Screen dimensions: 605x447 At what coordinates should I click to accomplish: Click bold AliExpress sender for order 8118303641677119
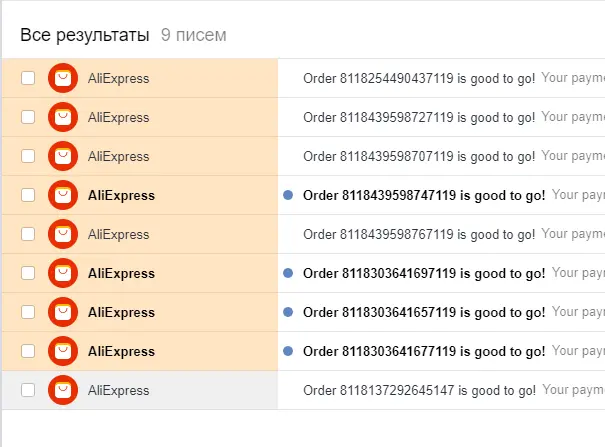click(x=121, y=351)
